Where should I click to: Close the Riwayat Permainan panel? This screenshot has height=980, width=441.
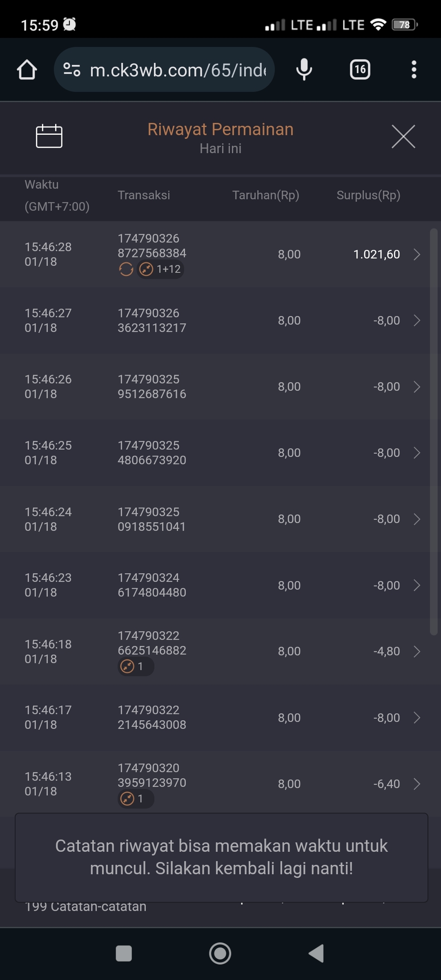click(x=403, y=137)
